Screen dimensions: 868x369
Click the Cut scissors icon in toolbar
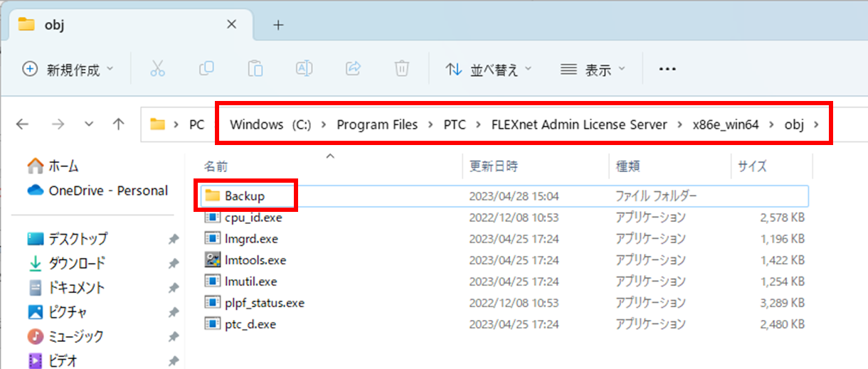157,68
